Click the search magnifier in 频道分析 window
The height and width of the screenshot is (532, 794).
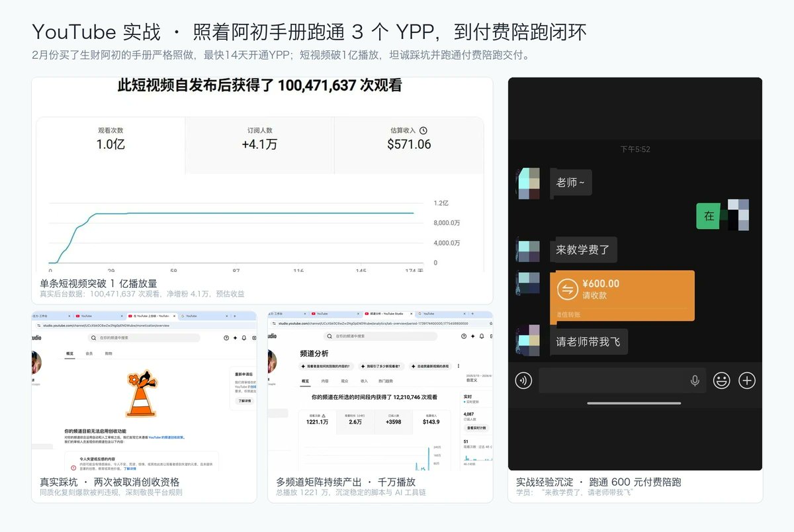coord(330,336)
